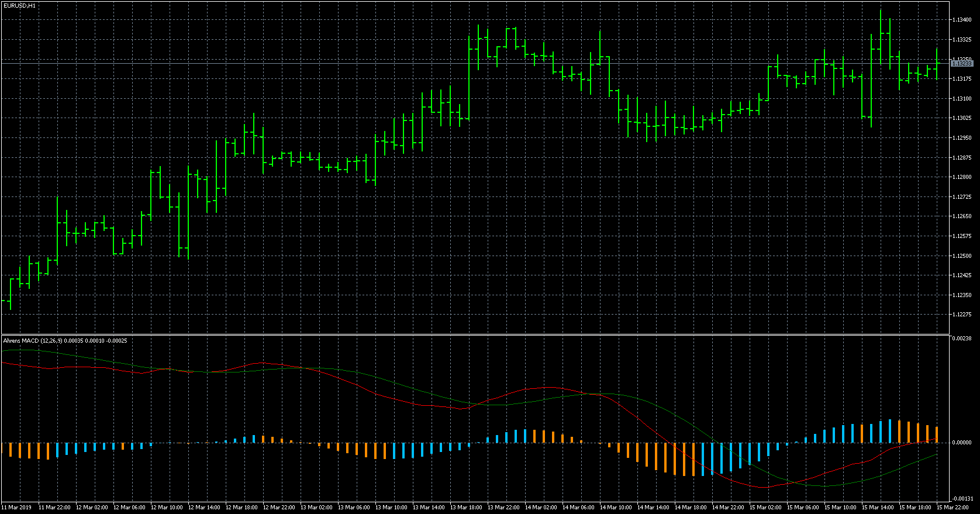Click the 14 Mar 10:00 time label
Viewport: 980px width, 514px height.
(x=616, y=508)
